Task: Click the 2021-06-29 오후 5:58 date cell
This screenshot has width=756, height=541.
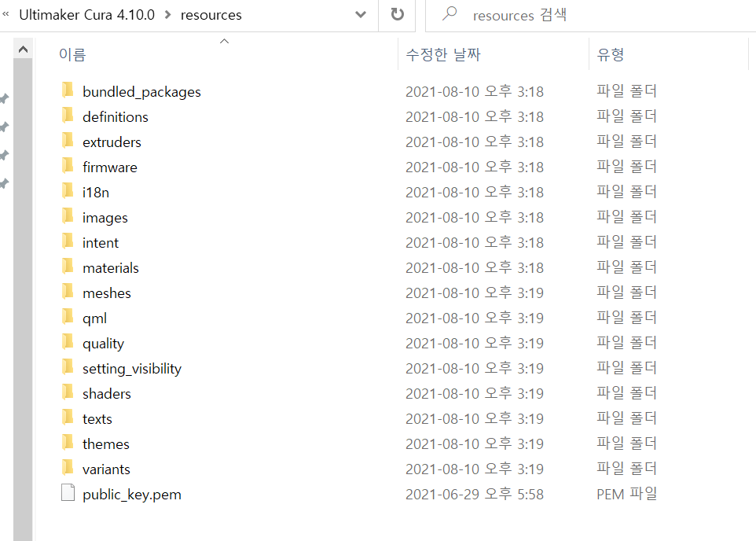Action: tap(475, 494)
